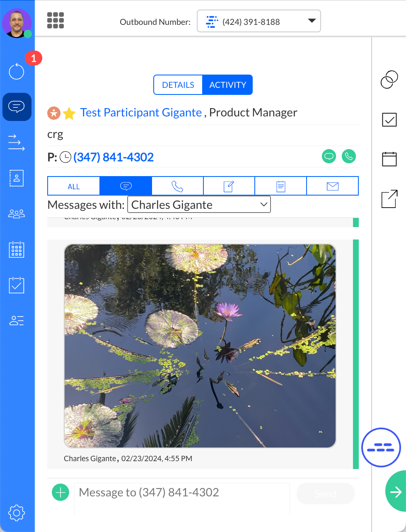The height and width of the screenshot is (532, 406).
Task: Click the (347) 841-4302 phone number link
Action: tap(114, 157)
